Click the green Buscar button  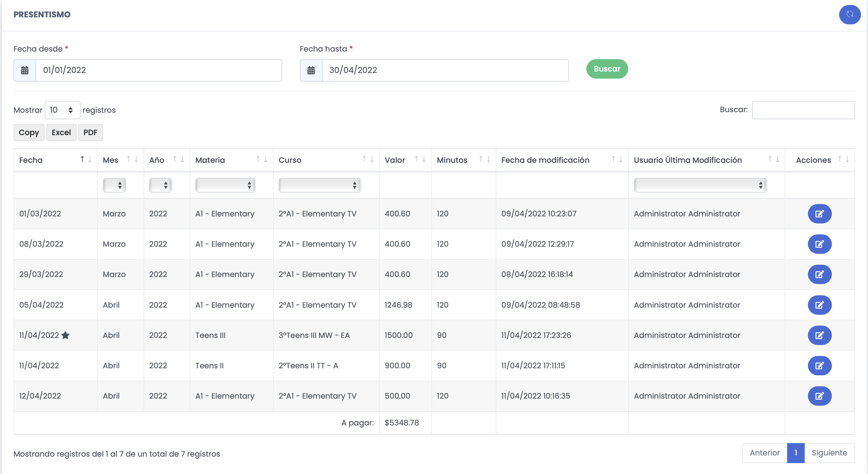[x=607, y=69]
